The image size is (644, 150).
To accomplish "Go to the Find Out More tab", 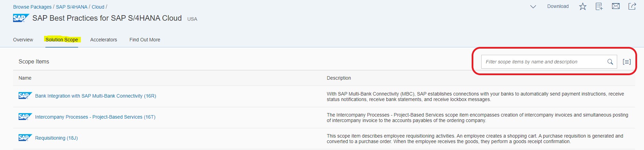I will click(x=145, y=40).
